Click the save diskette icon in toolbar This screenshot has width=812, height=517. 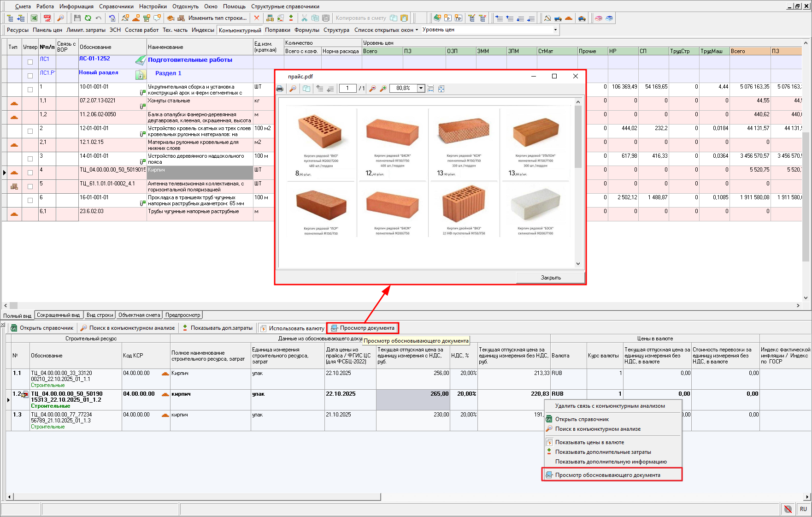pyautogui.click(x=77, y=18)
